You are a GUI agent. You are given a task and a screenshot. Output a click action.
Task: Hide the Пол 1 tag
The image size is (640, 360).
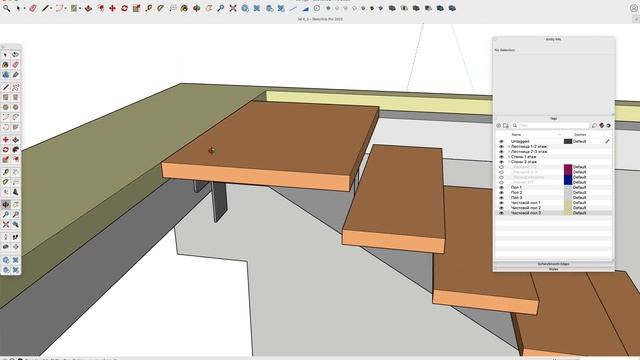click(502, 187)
